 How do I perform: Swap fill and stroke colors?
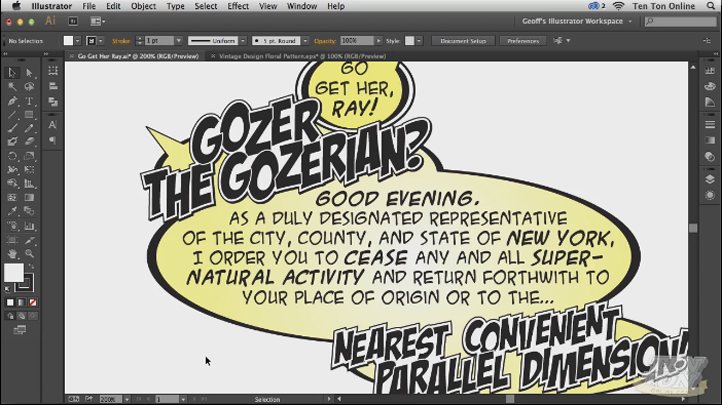point(31,266)
